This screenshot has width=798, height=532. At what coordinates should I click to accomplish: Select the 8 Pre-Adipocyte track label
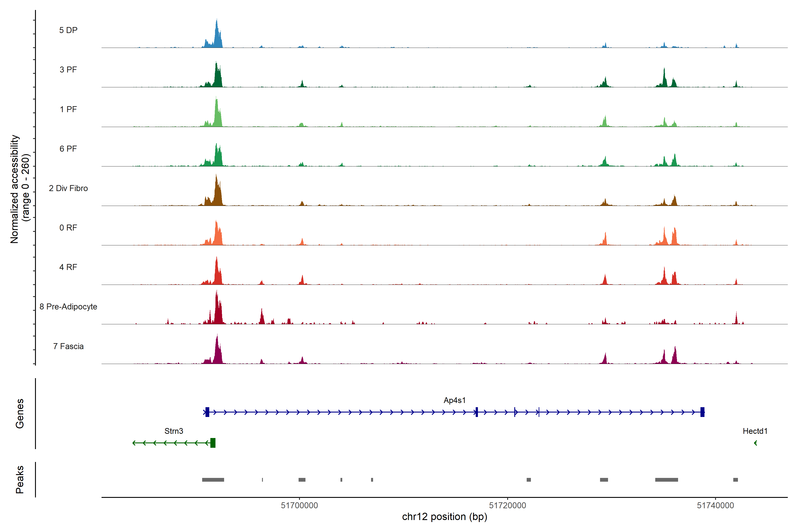68,307
